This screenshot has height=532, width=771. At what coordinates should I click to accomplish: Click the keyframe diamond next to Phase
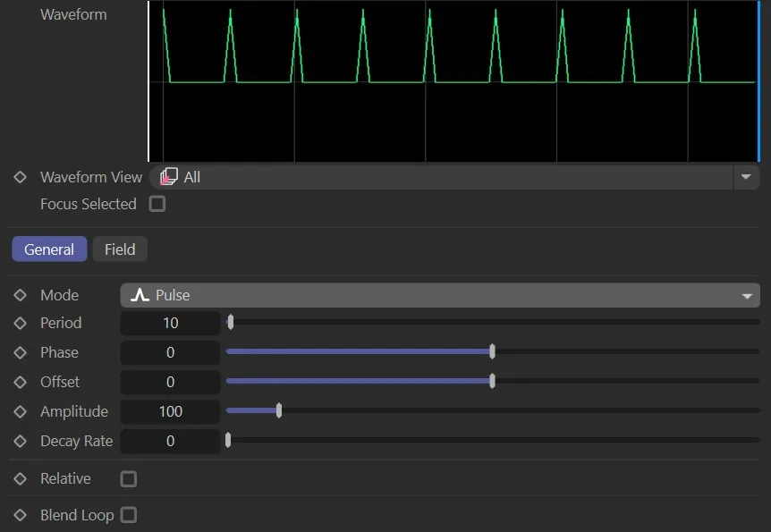(19, 352)
